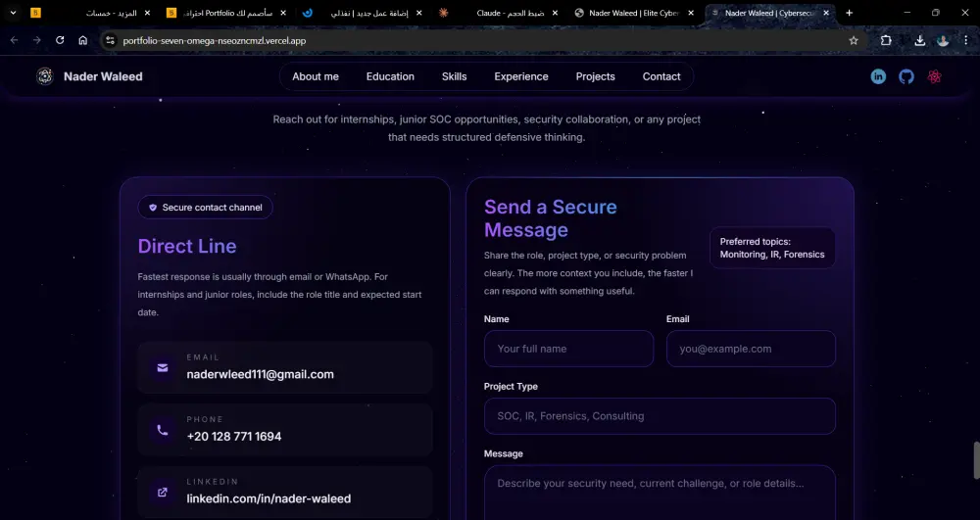Open the LinkedIn icon in site header
This screenshot has width=980, height=520.
coord(878,76)
